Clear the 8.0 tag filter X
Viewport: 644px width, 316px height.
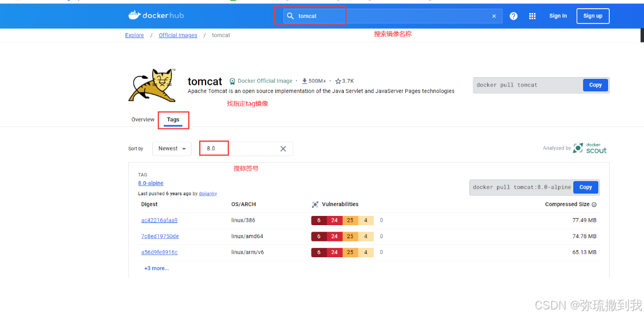coord(283,149)
